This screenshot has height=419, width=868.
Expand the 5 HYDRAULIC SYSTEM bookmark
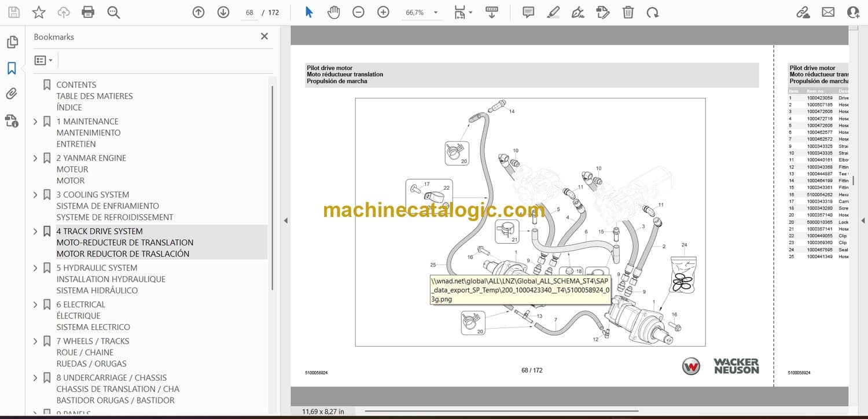point(35,268)
